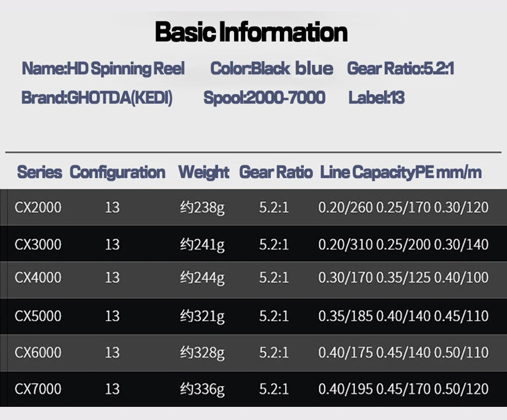Select the Spool:2000-7000 label
This screenshot has width=507, height=420.
264,97
